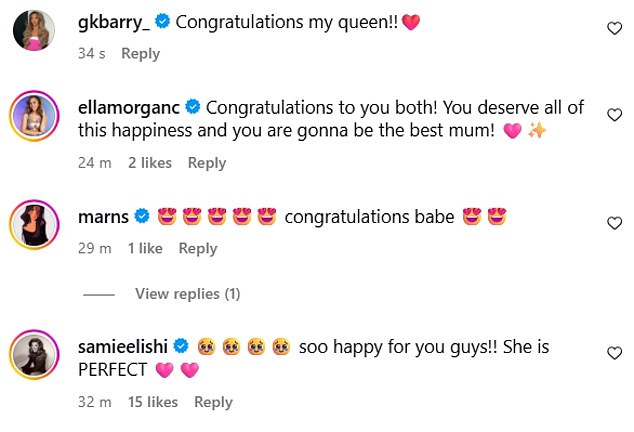Like samieelishi's comment with heart icon
The height and width of the screenshot is (432, 634).
point(615,353)
